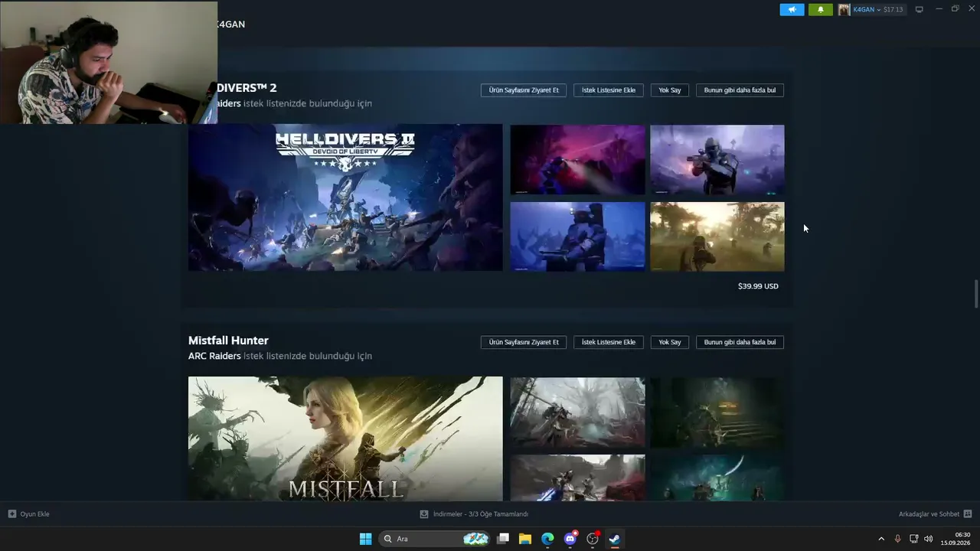Viewport: 980px width, 551px height.
Task: Click the downloads tray icon
Action: click(424, 514)
